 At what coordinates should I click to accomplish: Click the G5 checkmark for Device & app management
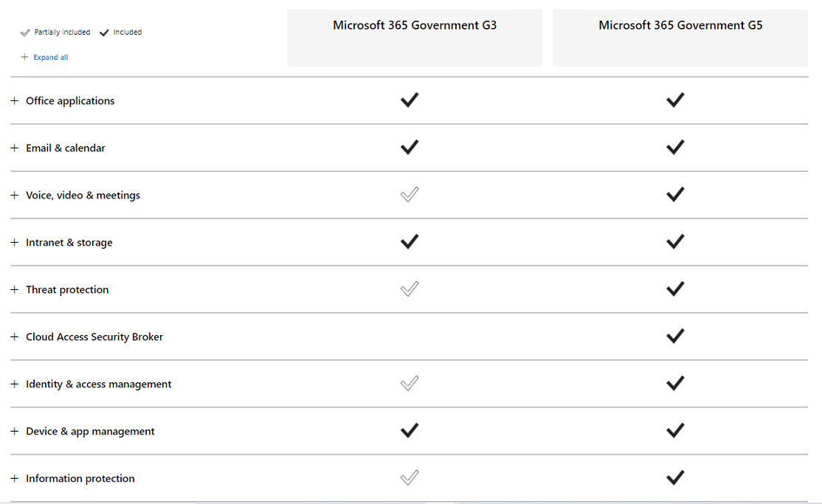(x=675, y=430)
